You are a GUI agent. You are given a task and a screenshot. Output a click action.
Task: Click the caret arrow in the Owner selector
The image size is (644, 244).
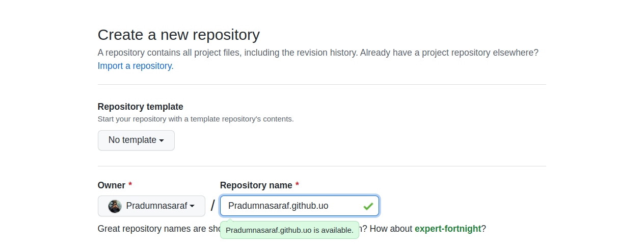click(192, 206)
